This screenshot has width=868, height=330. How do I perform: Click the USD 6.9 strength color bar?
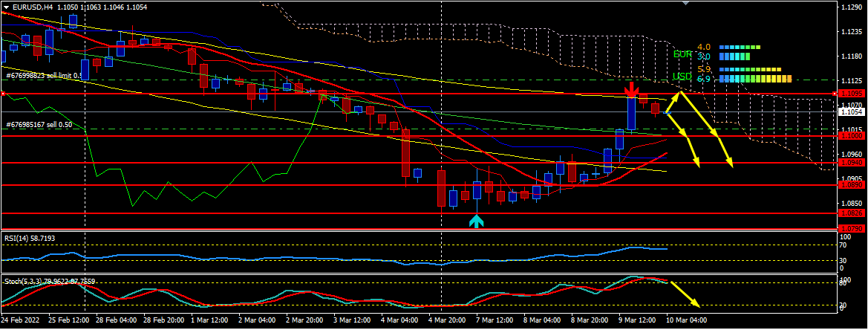point(754,79)
